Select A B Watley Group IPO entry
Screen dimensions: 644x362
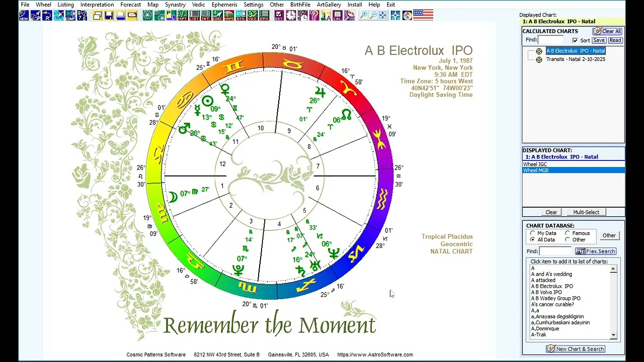(555, 298)
